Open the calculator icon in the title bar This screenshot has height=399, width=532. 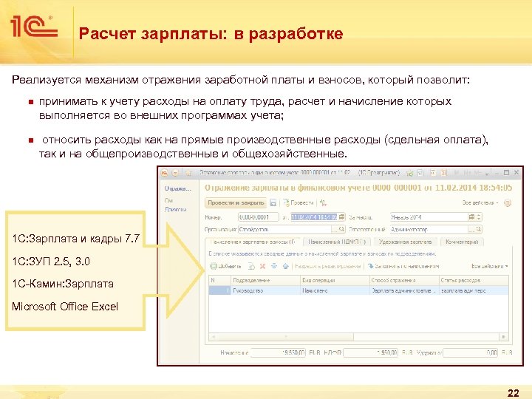(x=433, y=173)
